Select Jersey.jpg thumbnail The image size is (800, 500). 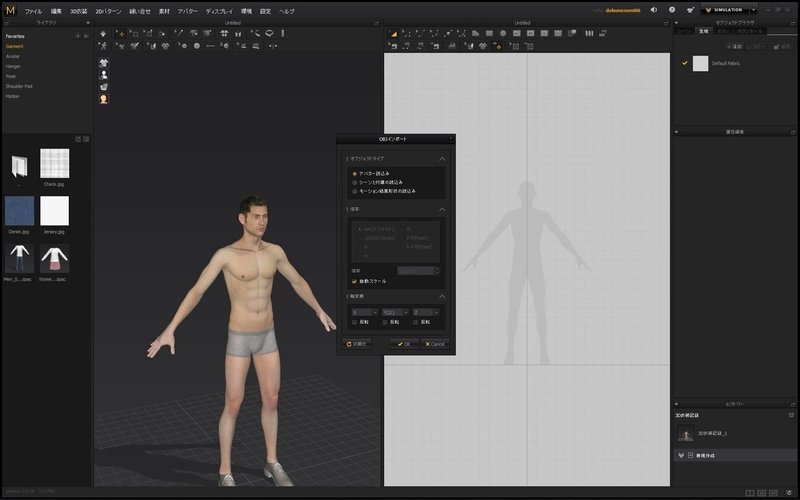(x=54, y=211)
